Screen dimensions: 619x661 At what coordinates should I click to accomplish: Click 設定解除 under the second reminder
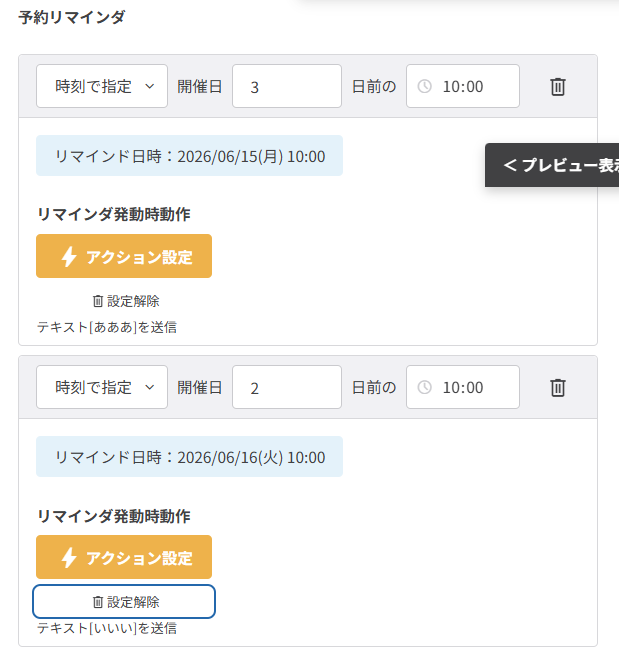pyautogui.click(x=125, y=602)
